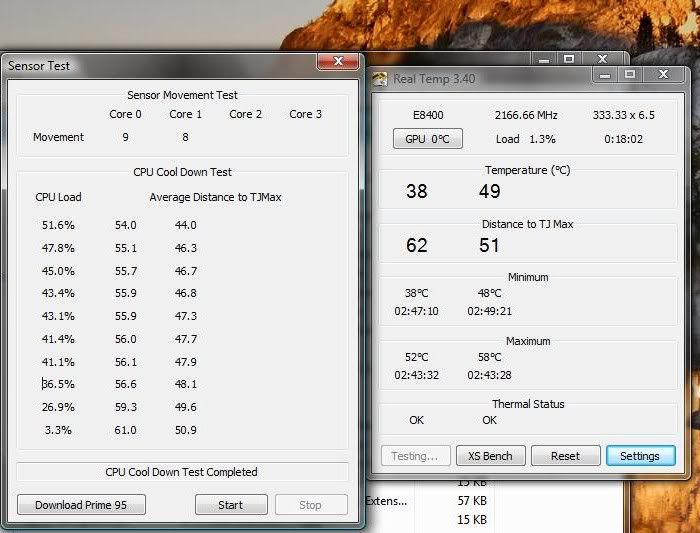Click the E8400 processor label
The height and width of the screenshot is (533, 700).
click(428, 115)
